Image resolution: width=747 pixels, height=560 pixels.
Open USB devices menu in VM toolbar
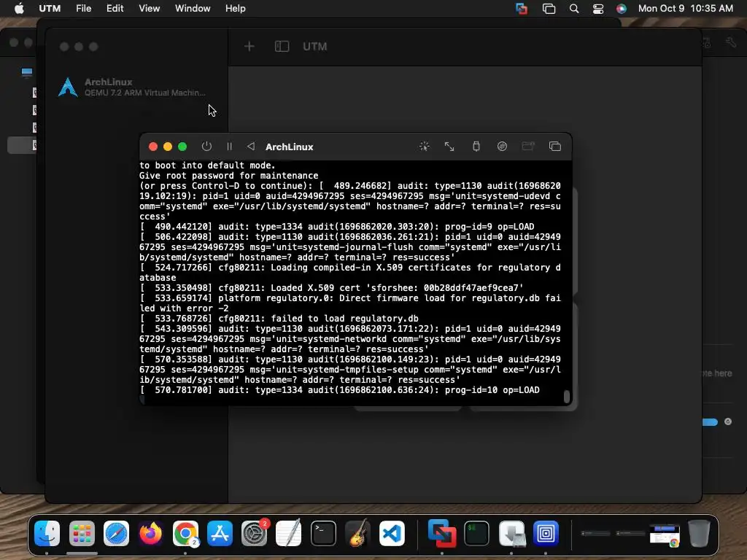coord(476,146)
